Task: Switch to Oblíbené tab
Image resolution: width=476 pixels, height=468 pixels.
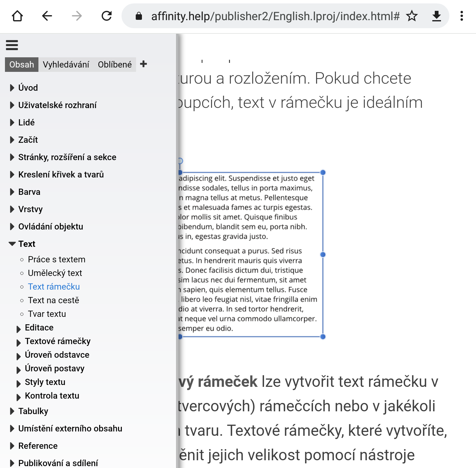Action: pos(115,64)
